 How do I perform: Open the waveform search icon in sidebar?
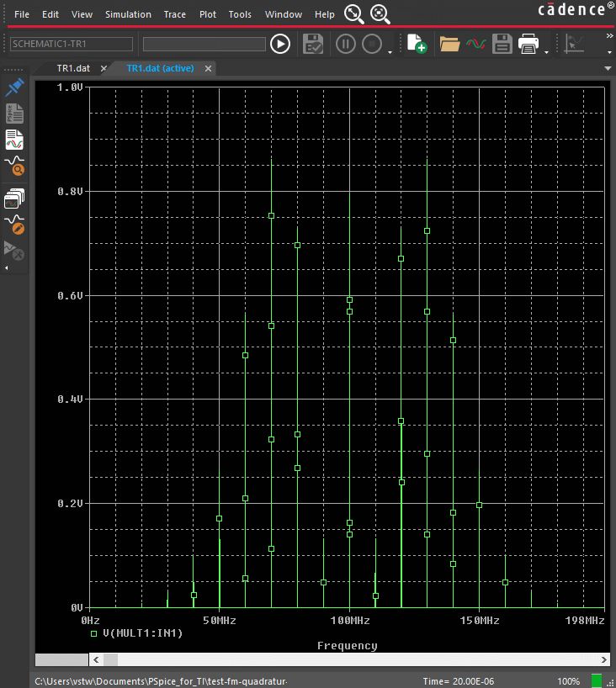click(x=14, y=166)
